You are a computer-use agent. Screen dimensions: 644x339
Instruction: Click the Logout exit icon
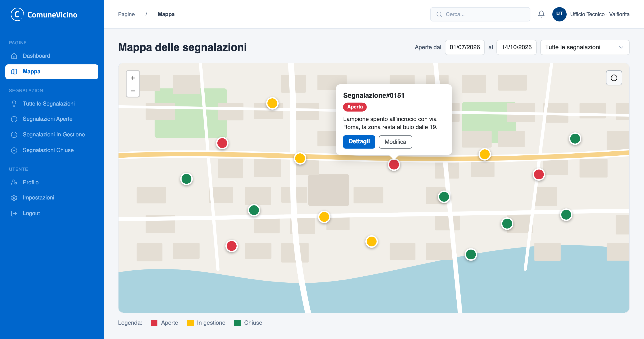pos(14,213)
